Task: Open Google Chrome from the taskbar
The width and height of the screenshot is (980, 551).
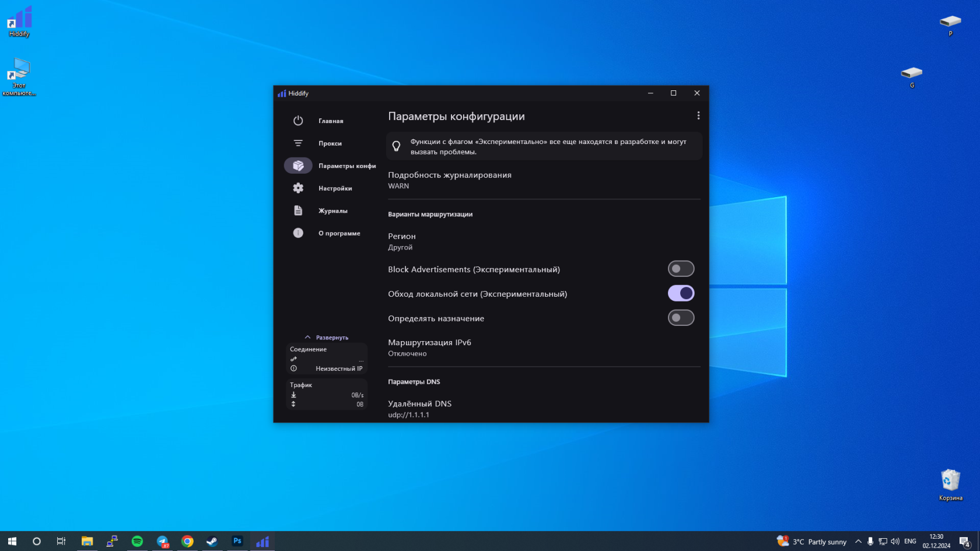Action: point(187,541)
